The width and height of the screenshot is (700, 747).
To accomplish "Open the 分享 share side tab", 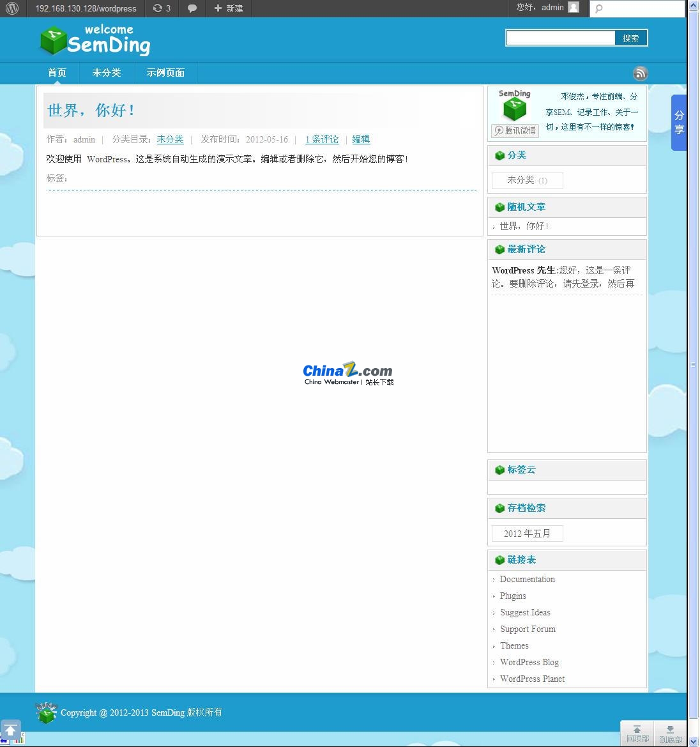I will 679,123.
